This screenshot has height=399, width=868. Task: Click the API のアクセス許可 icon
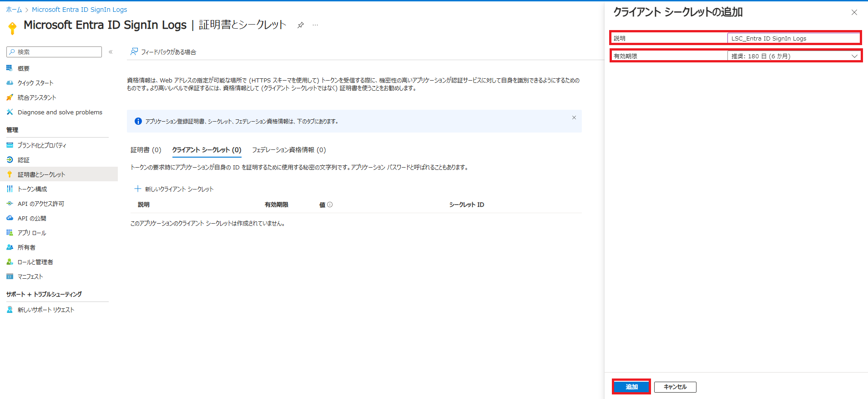tap(10, 204)
